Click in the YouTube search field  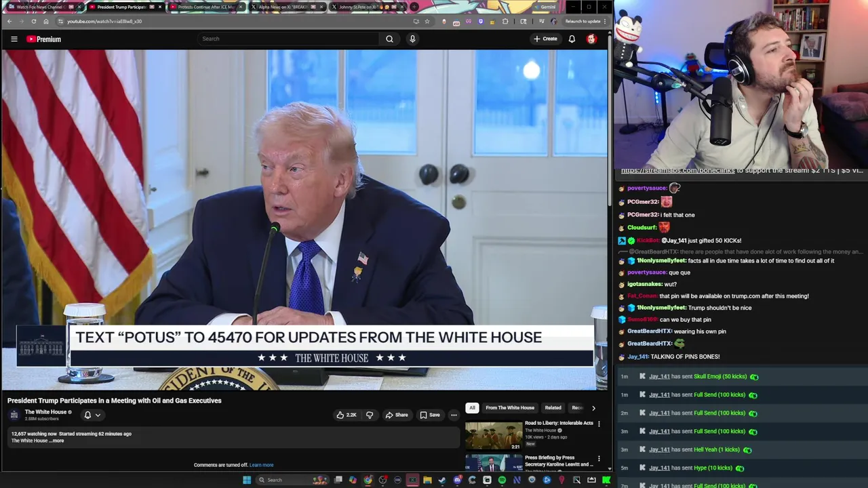pos(288,39)
